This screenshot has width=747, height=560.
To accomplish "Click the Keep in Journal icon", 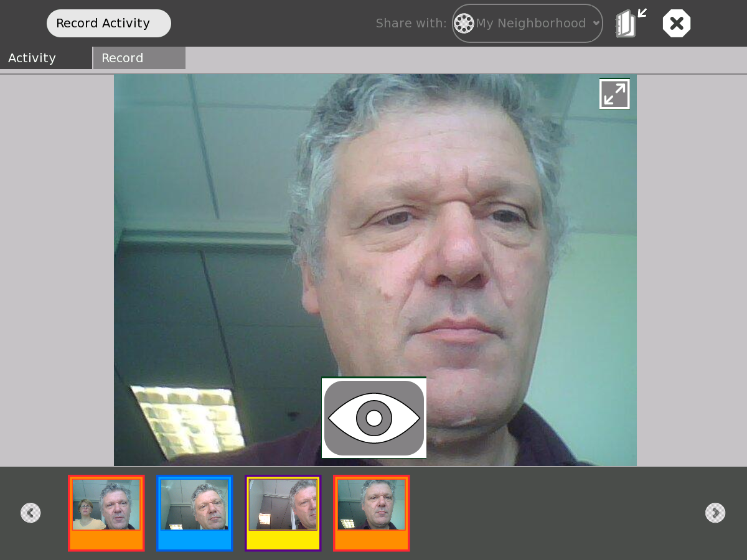I will (x=630, y=24).
